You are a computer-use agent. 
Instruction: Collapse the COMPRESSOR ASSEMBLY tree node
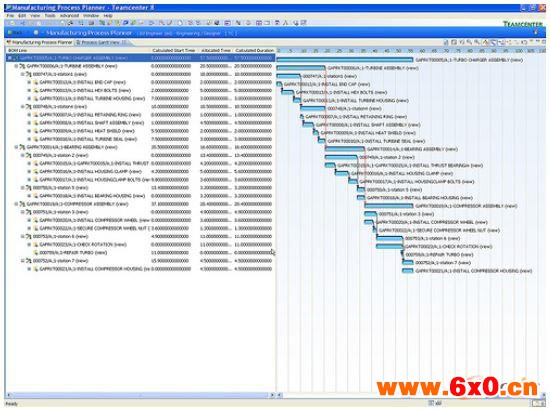[x=16, y=204]
